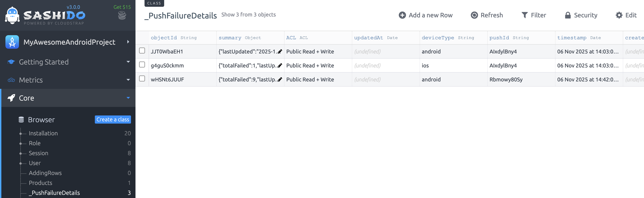This screenshot has height=198, width=644.
Task: Open the Installation class in Browser
Action: [x=43, y=133]
